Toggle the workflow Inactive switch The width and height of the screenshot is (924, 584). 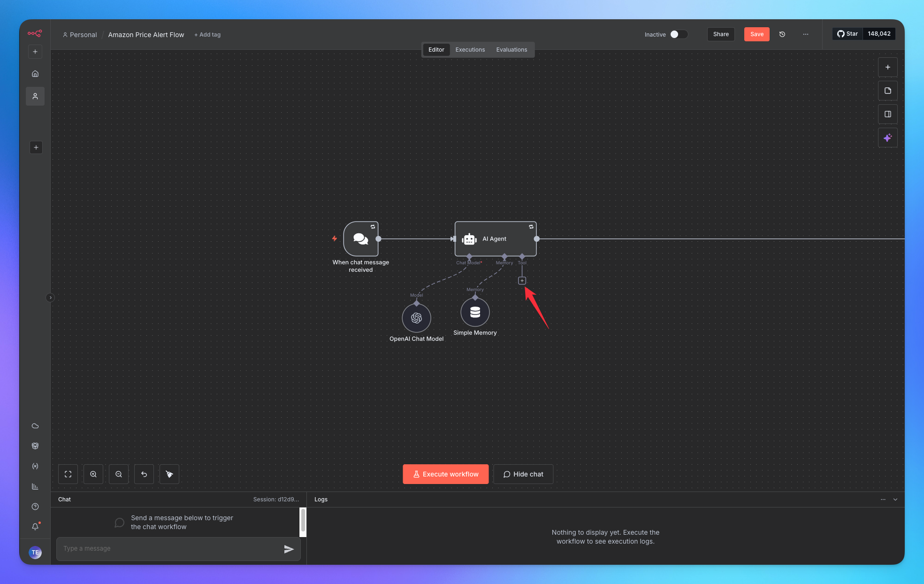[x=678, y=34]
